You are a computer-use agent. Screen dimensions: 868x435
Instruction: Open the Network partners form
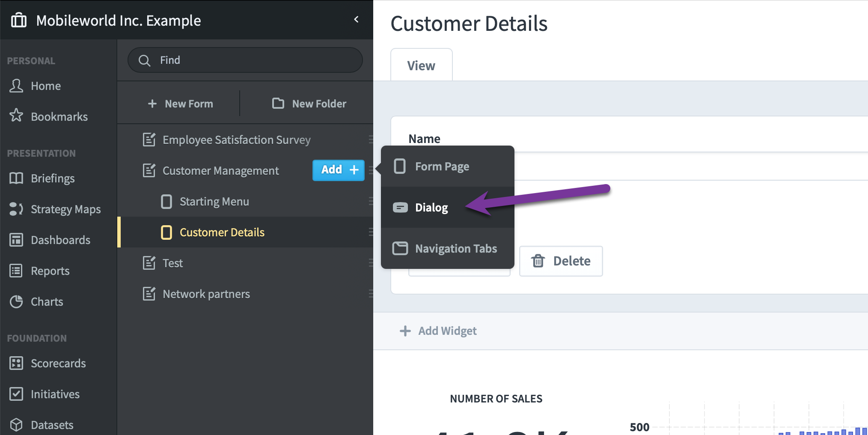245,294
